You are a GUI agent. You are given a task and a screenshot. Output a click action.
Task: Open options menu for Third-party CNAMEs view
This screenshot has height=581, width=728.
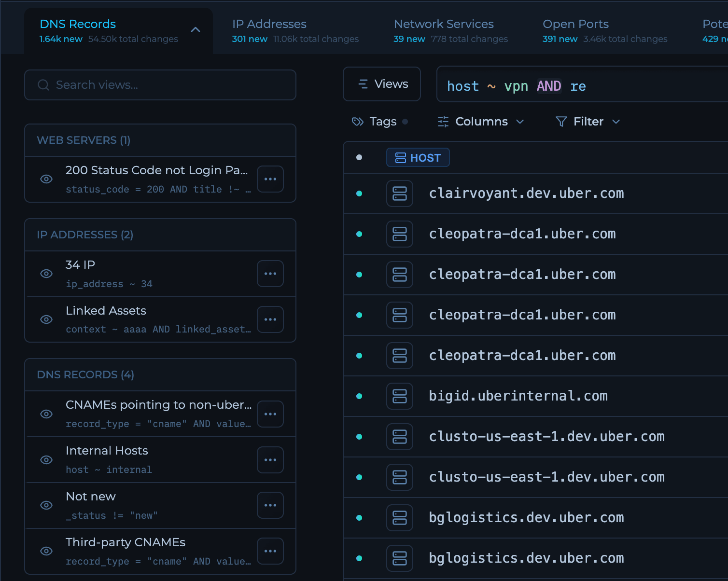point(270,551)
